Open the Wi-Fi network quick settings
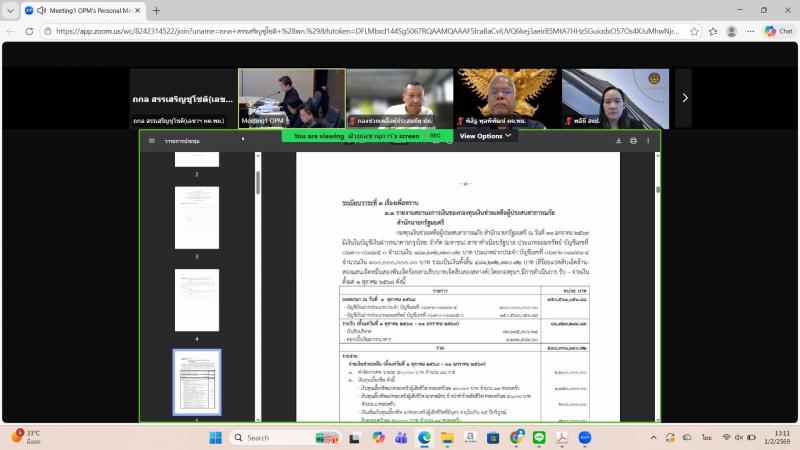 (726, 438)
